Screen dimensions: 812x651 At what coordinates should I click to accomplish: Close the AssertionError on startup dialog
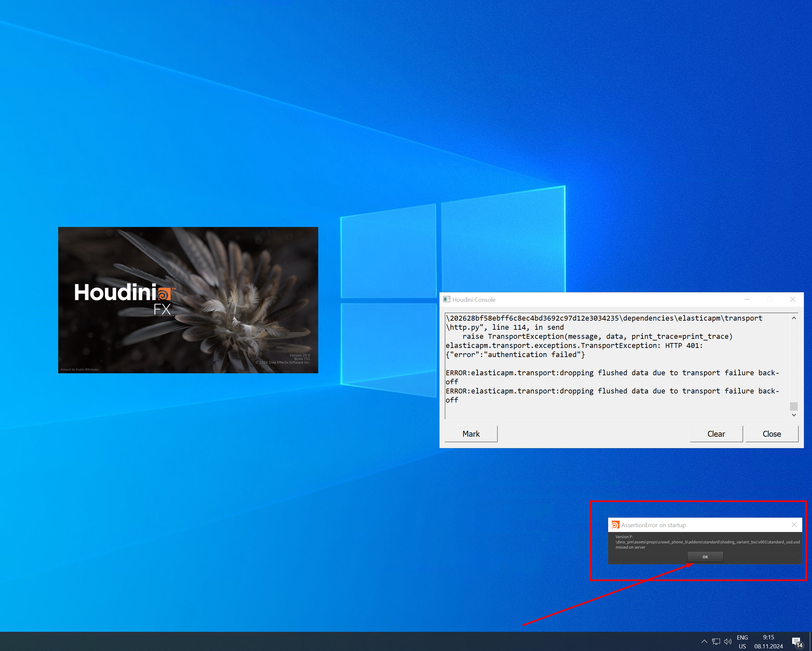point(794,525)
